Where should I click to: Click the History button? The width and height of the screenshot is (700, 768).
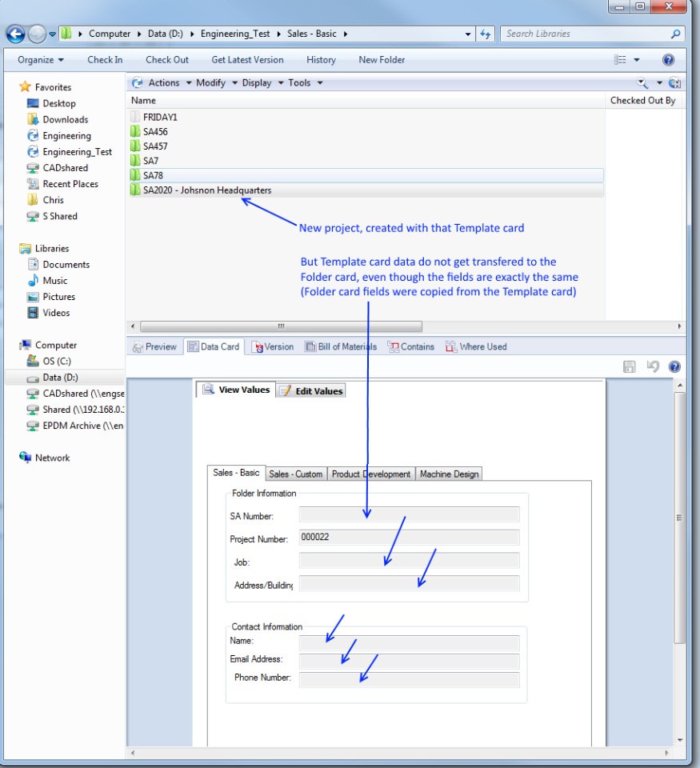321,60
